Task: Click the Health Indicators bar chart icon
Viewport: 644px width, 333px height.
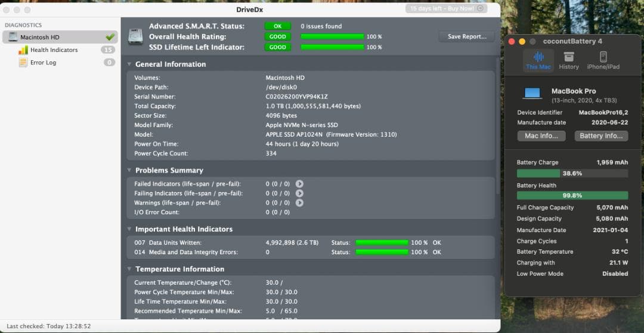Action: point(23,50)
